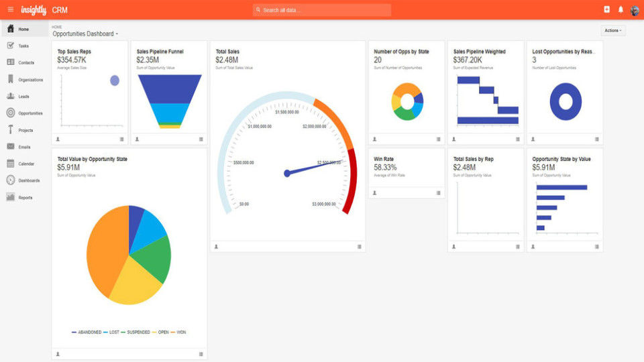Open Total Sales card options menu

click(360, 247)
